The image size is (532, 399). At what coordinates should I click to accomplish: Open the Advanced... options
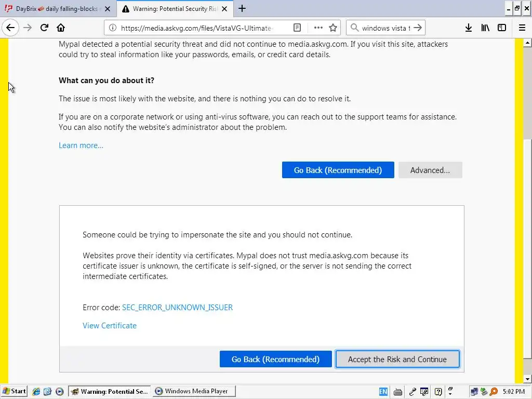click(x=430, y=170)
